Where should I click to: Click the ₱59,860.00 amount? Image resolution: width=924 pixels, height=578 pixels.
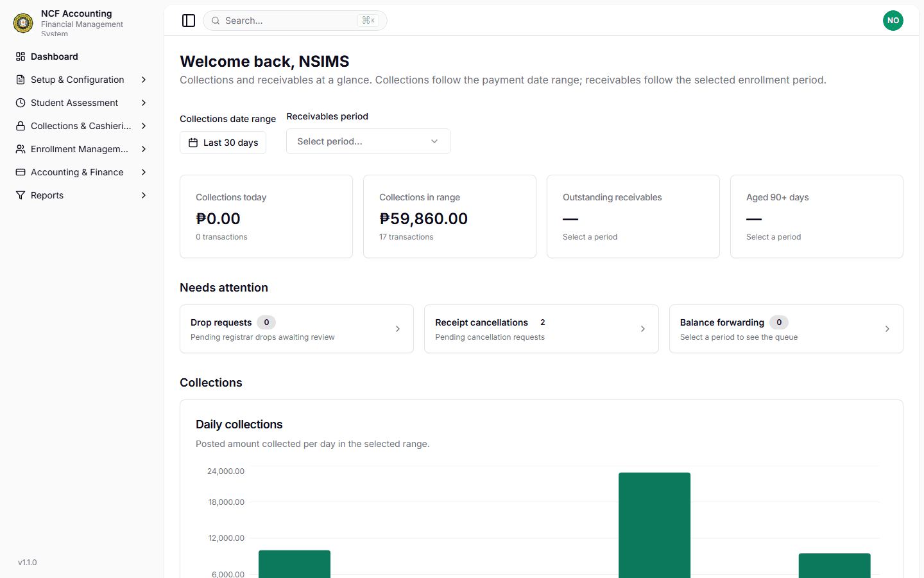(x=424, y=218)
